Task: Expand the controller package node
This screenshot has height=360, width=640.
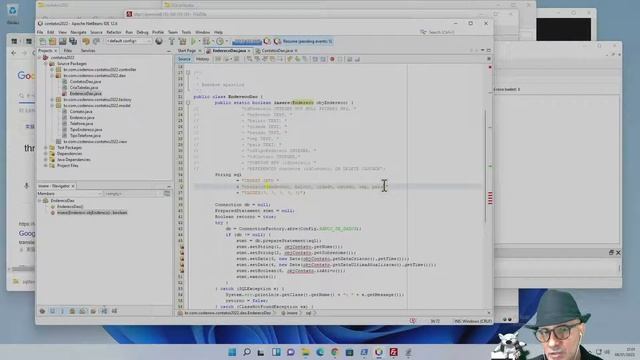Action: (52, 70)
